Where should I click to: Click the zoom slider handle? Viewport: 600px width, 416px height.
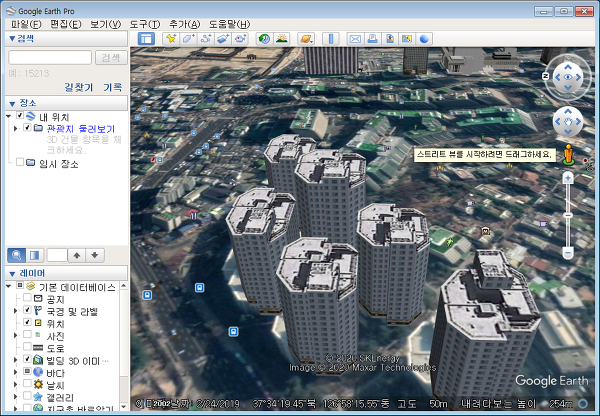[x=568, y=215]
